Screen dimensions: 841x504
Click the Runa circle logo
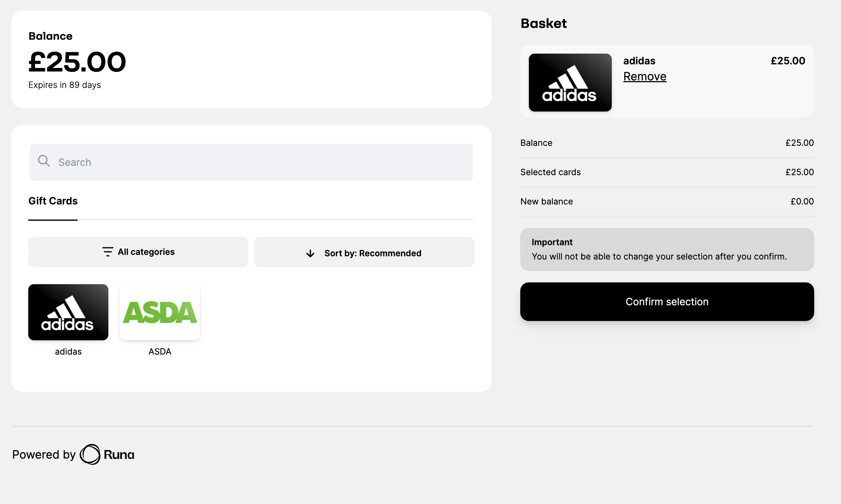click(90, 454)
